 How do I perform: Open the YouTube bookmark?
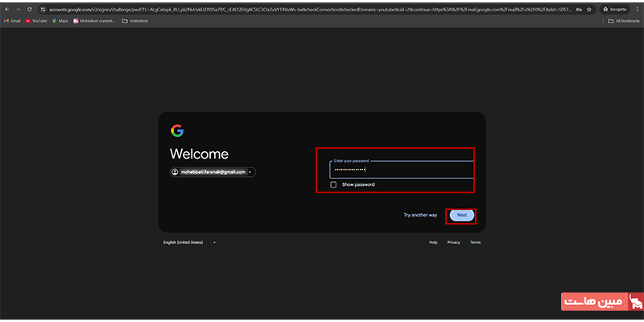pyautogui.click(x=36, y=21)
